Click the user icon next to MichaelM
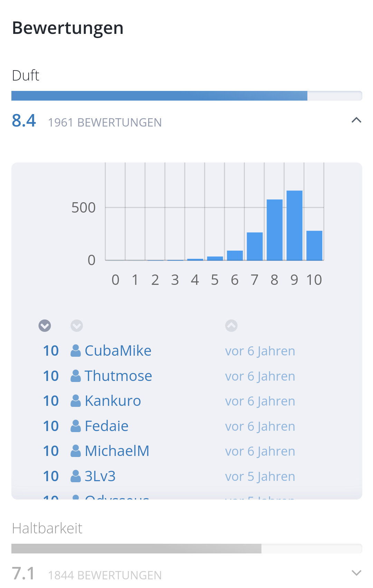The image size is (373, 588). point(76,451)
